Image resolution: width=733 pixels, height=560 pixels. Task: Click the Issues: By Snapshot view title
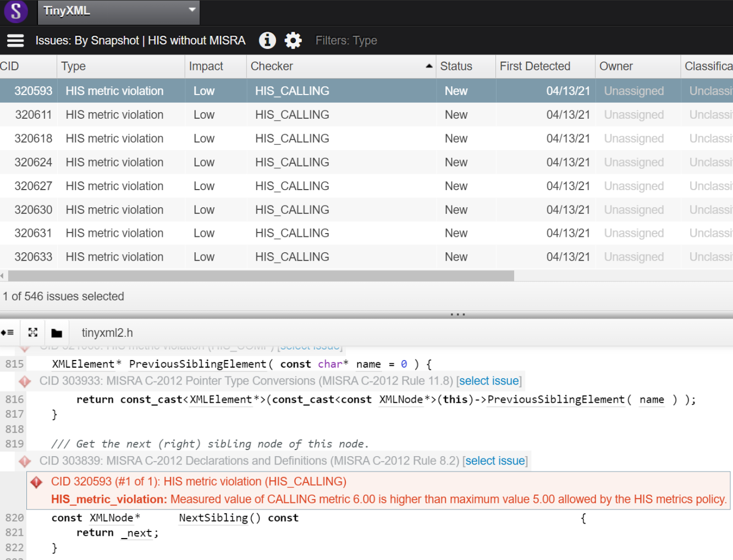tap(141, 41)
